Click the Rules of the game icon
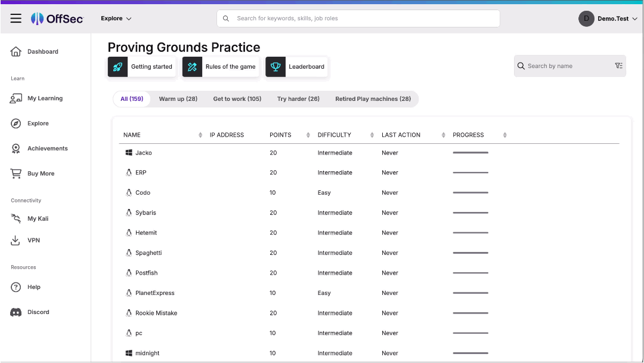Image resolution: width=644 pixels, height=363 pixels. [x=192, y=67]
